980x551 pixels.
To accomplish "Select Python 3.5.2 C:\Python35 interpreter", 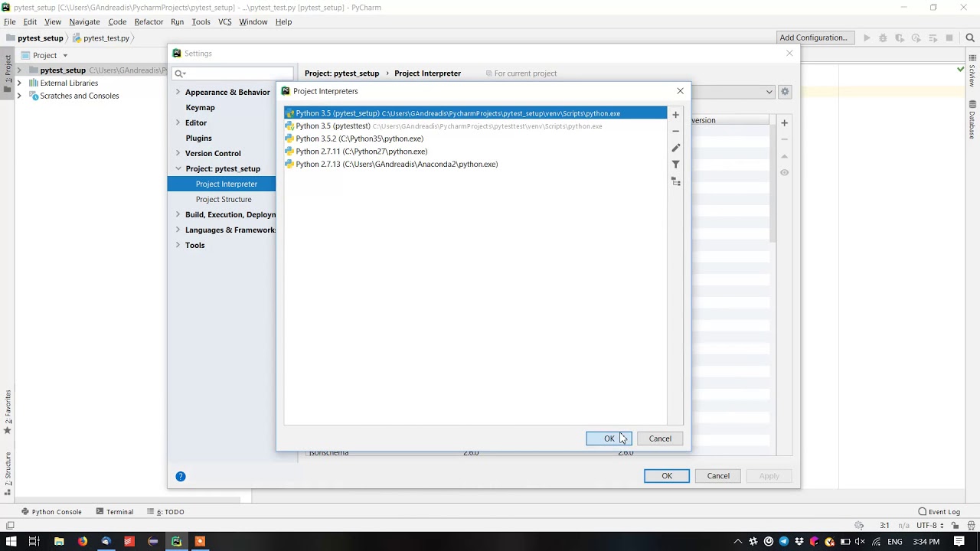I will coord(475,139).
